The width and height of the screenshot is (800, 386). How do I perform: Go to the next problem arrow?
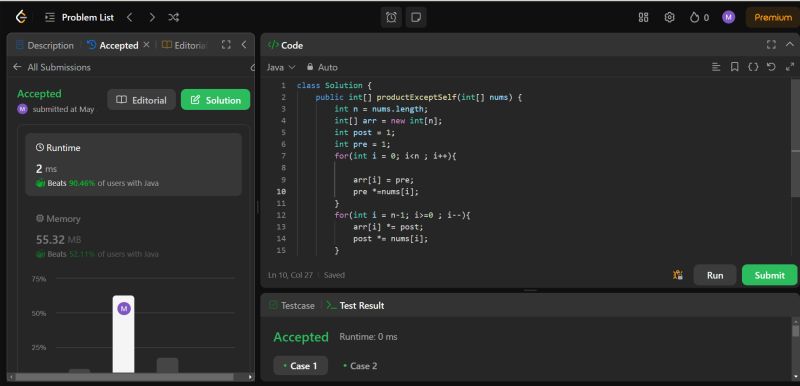(152, 17)
